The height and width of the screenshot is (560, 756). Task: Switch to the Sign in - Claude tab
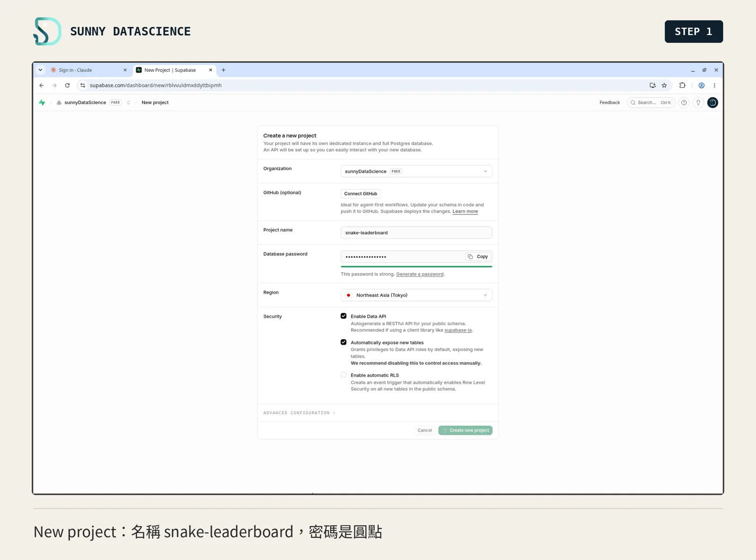click(x=89, y=70)
